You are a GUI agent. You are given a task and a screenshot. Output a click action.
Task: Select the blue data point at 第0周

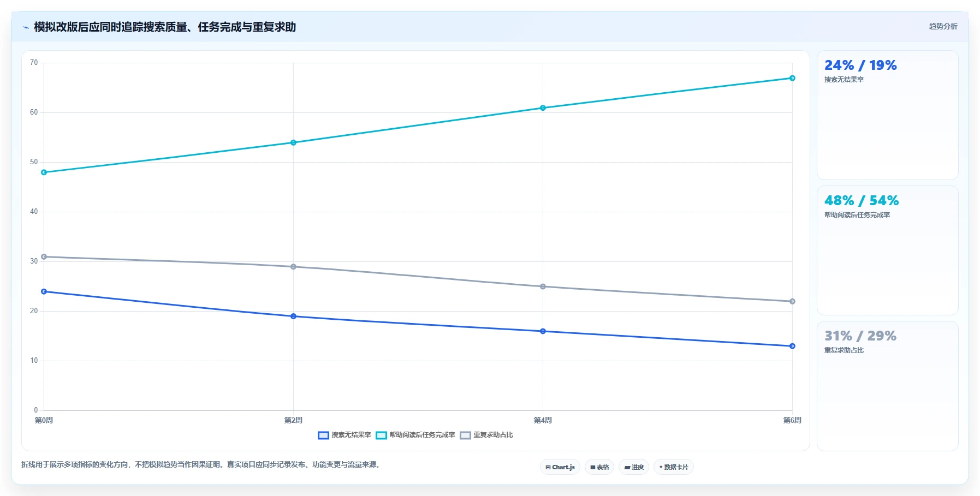[x=44, y=291]
